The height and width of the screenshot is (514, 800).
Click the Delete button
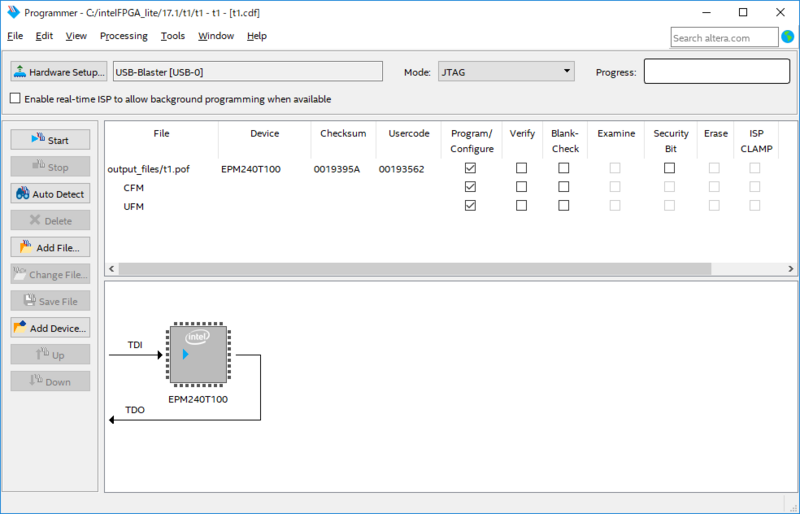[50, 221]
